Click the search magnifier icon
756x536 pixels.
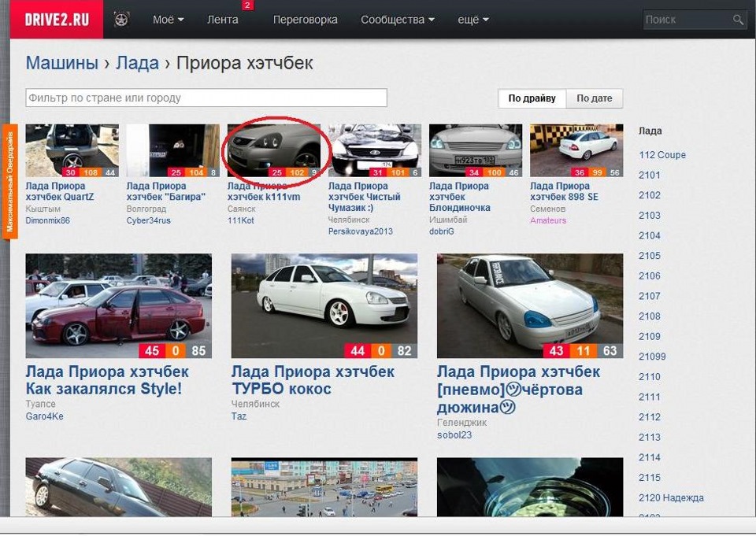click(738, 20)
